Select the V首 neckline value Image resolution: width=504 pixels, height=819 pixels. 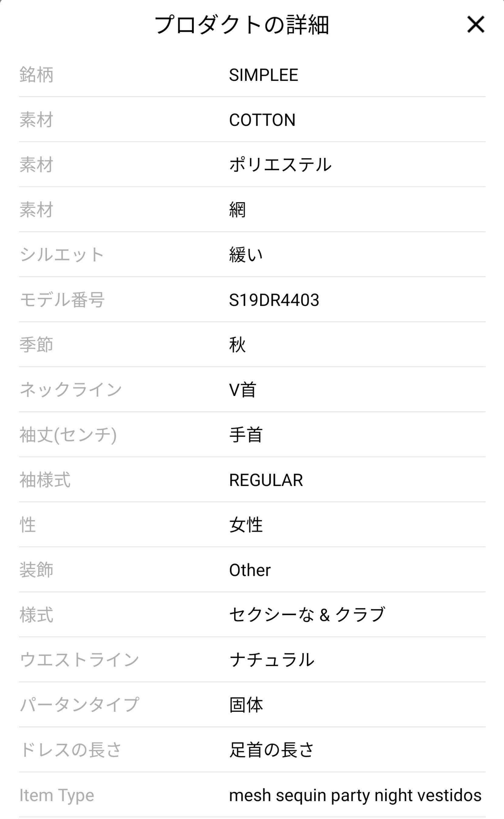[x=243, y=390]
